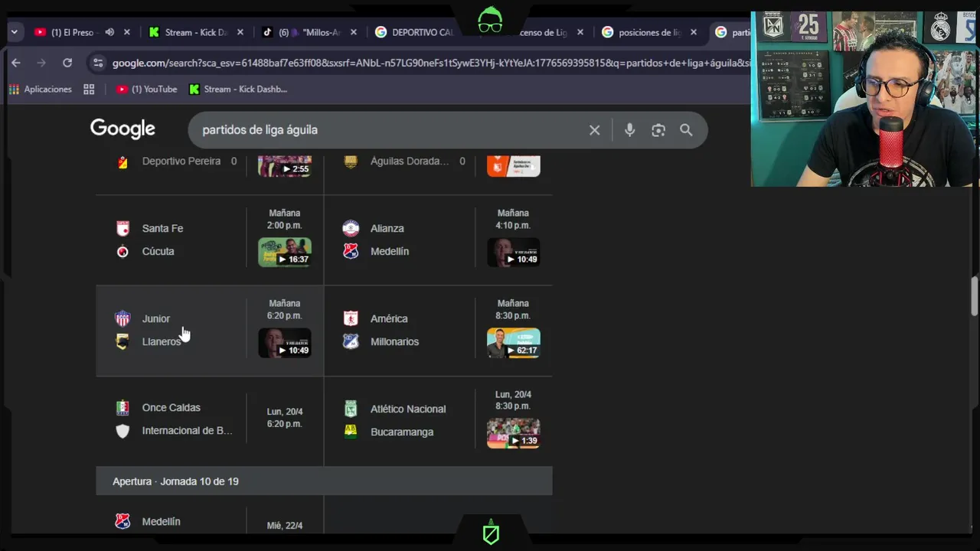Play the Junior vs Llaneros 10:49 video
The height and width of the screenshot is (551, 980).
click(284, 343)
